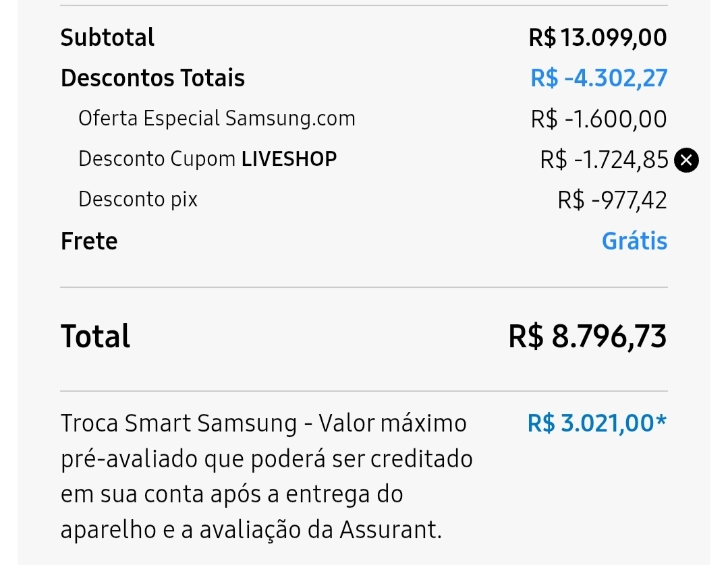Click Oferta Especial Samsung.com line
This screenshot has width=728, height=565.
tap(217, 119)
